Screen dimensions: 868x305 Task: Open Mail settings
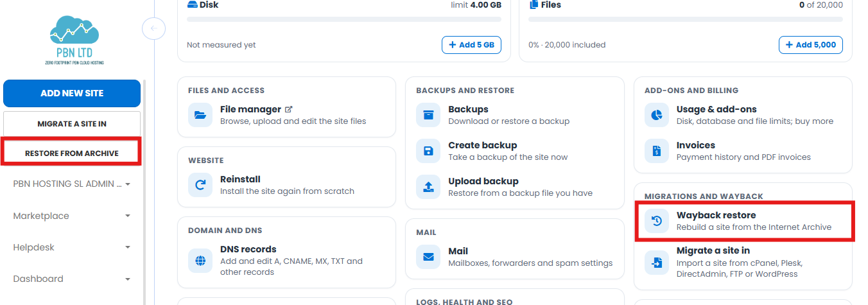pyautogui.click(x=458, y=251)
